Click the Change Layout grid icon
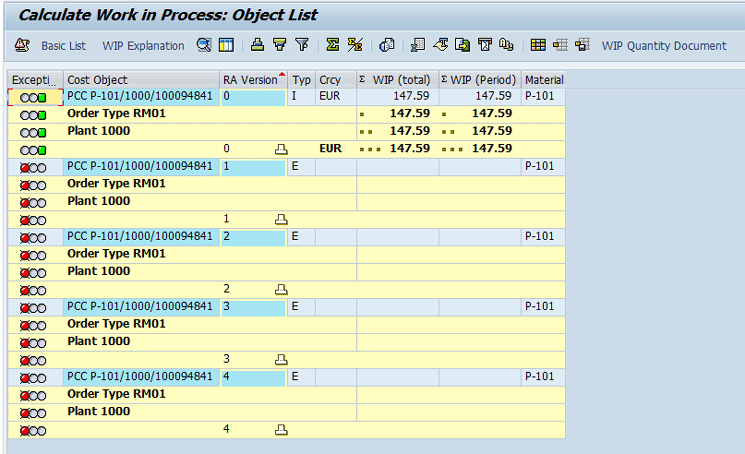The width and height of the screenshot is (745, 454). tap(538, 45)
